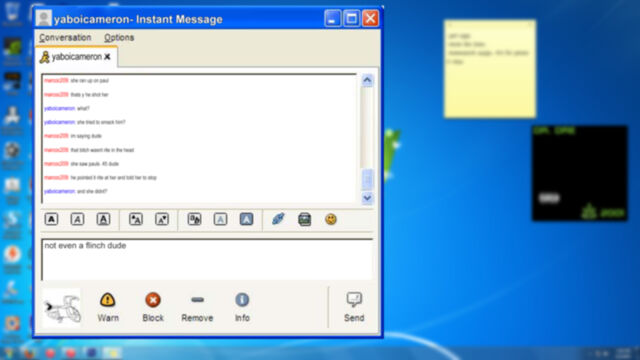Click the black CPU meter desktop gadget
The height and width of the screenshot is (360, 640).
click(x=580, y=173)
